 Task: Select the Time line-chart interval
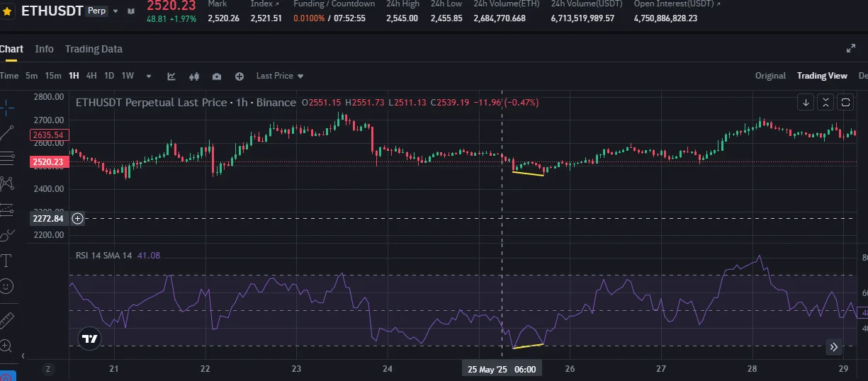[x=9, y=76]
